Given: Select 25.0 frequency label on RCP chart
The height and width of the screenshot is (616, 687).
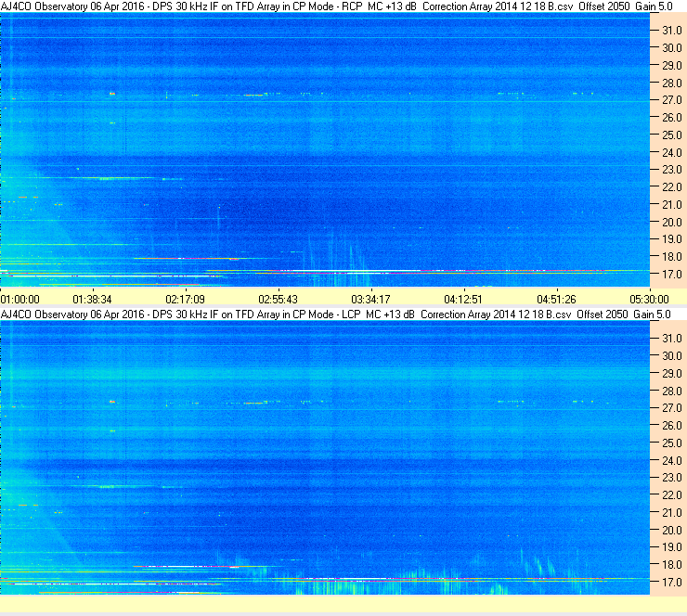Looking at the screenshot, I should [x=672, y=135].
